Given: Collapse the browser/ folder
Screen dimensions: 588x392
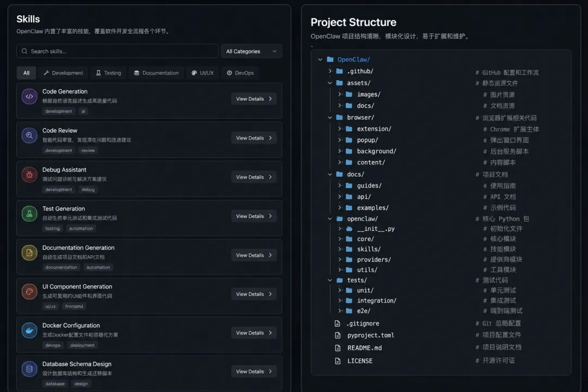Looking at the screenshot, I should [330, 118].
